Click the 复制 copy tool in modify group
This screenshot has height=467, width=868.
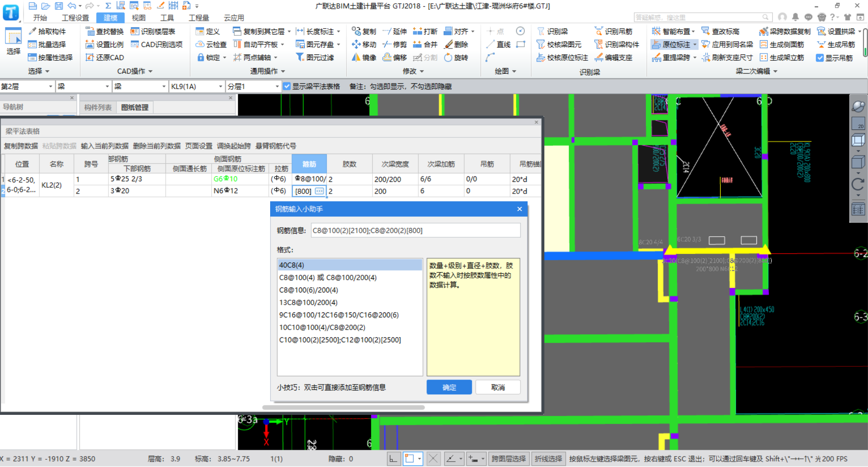click(x=364, y=31)
